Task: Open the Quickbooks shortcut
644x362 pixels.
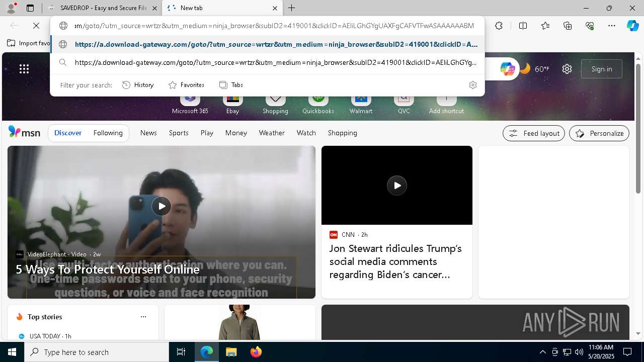Action: point(318,104)
